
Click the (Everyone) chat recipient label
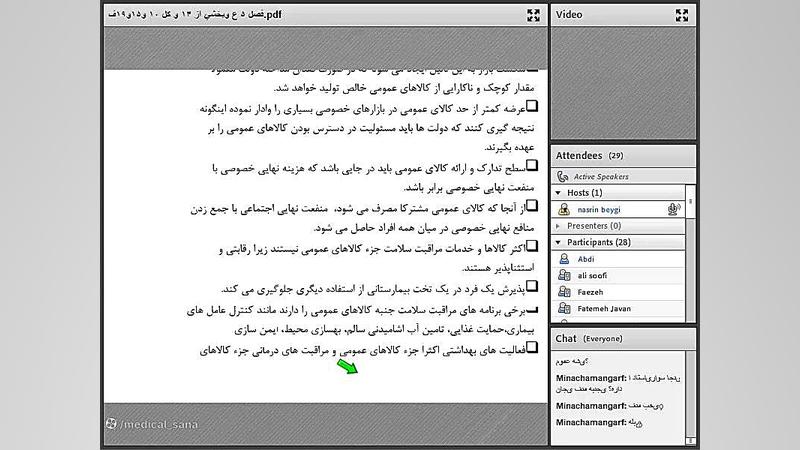(x=603, y=339)
